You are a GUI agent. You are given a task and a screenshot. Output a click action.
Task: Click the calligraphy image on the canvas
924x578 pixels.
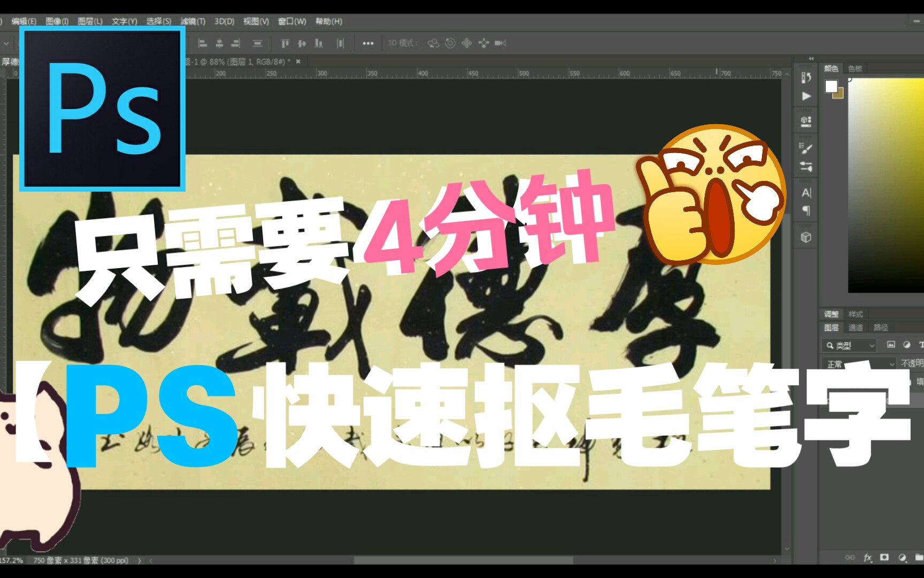[x=391, y=322]
